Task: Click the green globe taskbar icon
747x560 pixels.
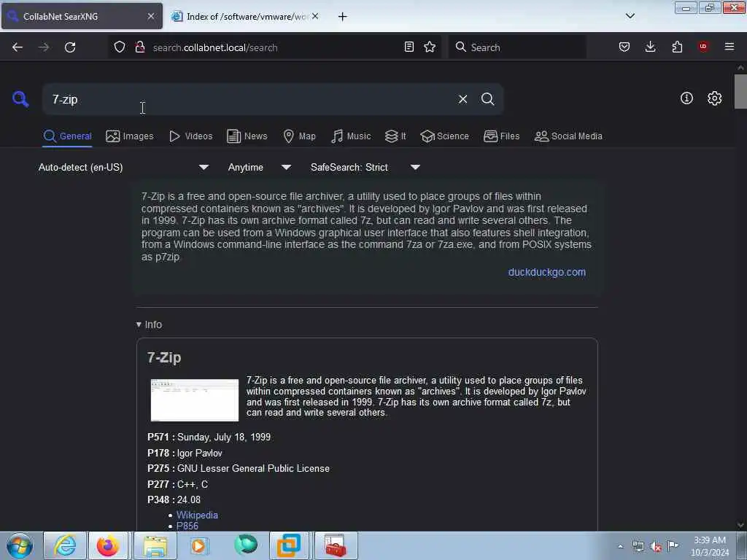Action: tap(246, 545)
